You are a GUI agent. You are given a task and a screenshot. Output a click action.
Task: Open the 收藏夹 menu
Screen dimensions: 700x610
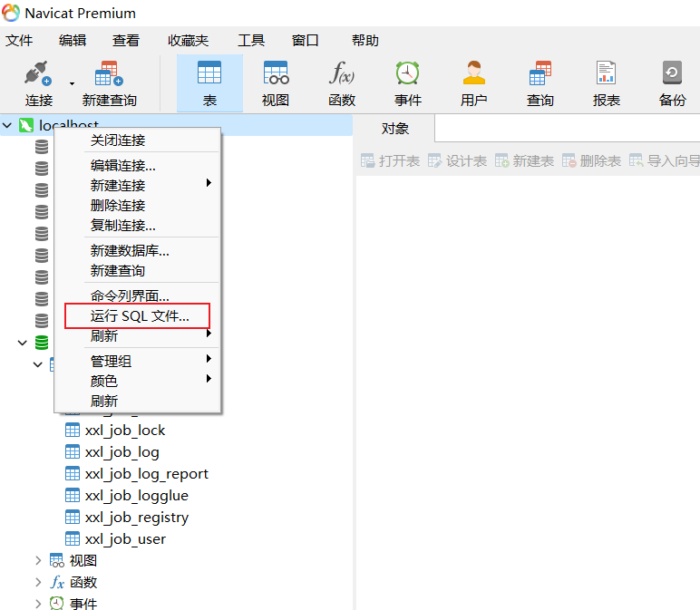188,41
